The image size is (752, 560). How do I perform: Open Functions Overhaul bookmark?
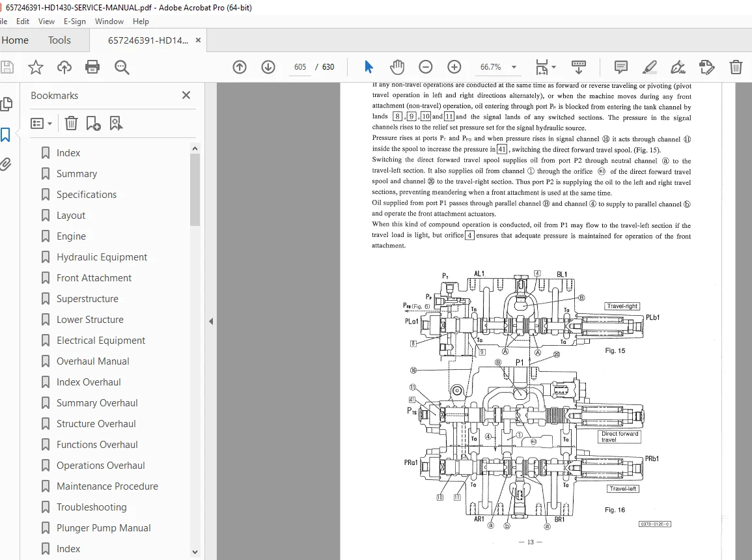[97, 445]
